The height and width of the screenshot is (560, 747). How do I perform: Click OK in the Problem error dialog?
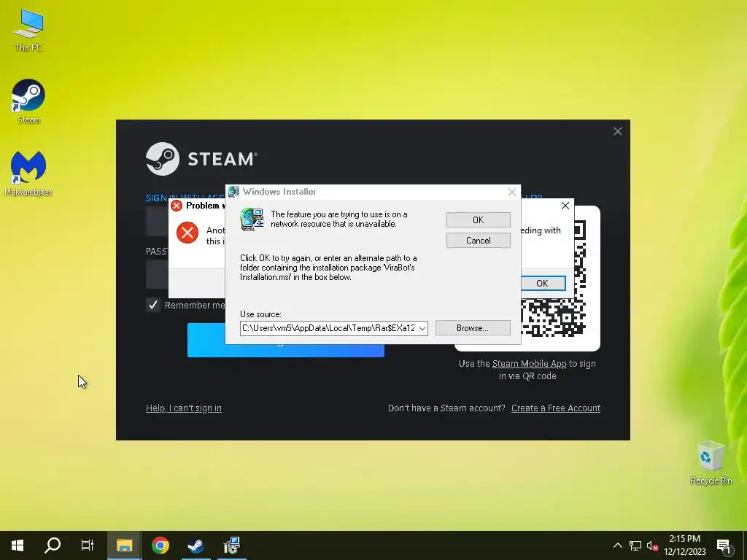point(542,284)
